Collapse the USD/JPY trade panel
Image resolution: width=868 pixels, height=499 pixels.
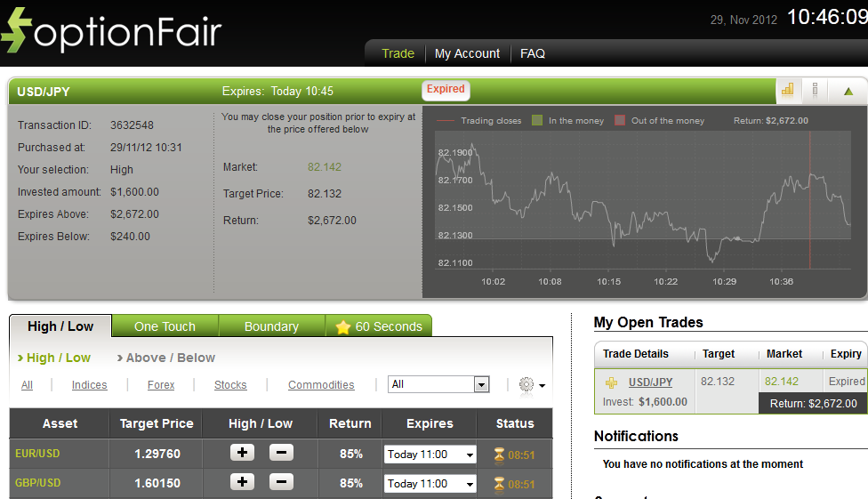pos(848,91)
